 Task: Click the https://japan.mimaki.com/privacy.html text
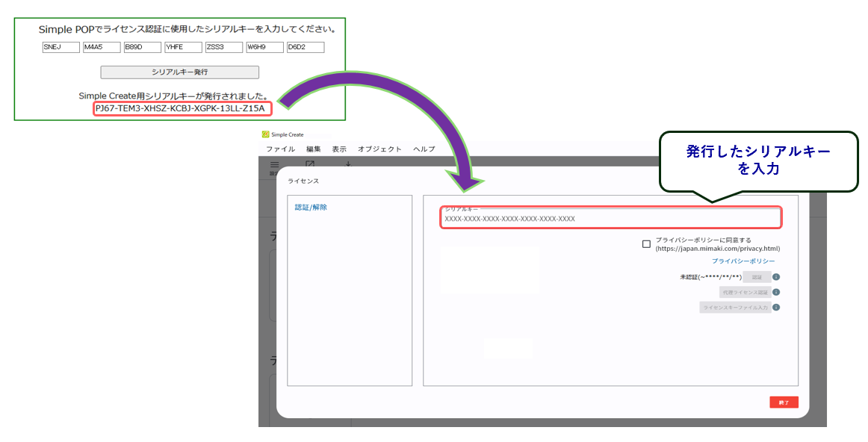[718, 249]
